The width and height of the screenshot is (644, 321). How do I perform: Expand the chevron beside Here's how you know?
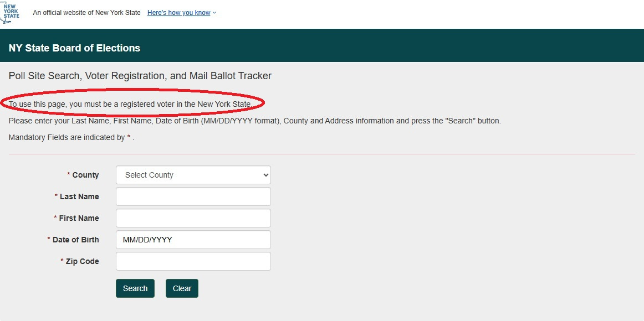pyautogui.click(x=214, y=13)
